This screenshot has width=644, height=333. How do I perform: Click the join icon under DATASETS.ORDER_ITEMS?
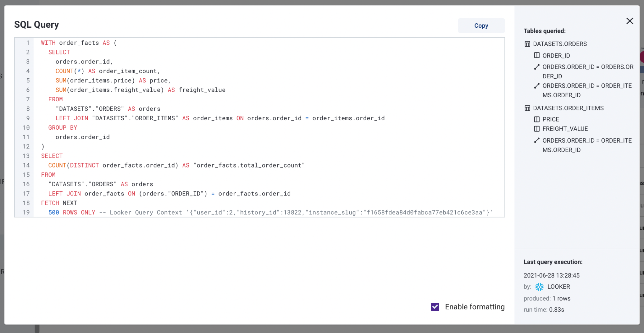(x=537, y=141)
